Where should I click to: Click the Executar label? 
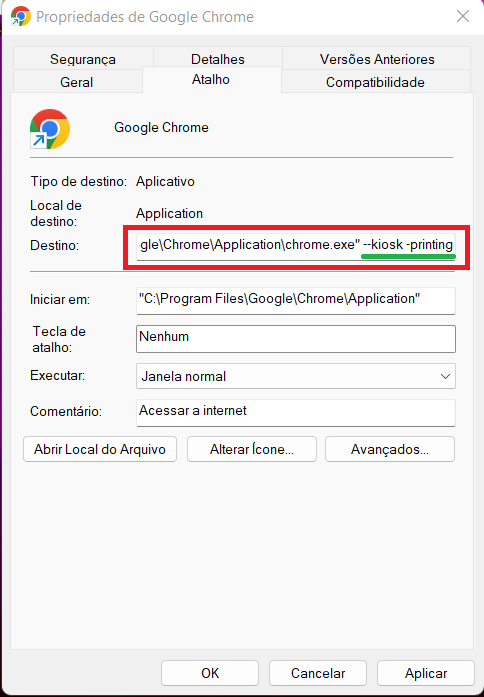click(x=57, y=375)
